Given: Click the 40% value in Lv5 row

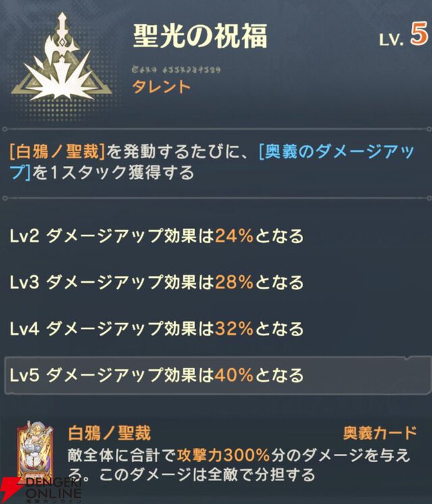Looking at the screenshot, I should (x=234, y=375).
